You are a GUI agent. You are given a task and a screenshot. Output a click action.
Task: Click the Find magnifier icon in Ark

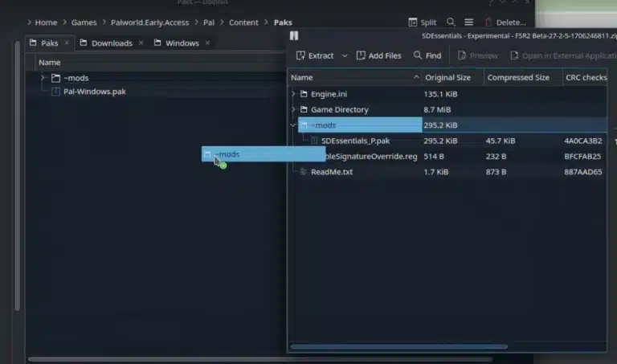pyautogui.click(x=418, y=55)
